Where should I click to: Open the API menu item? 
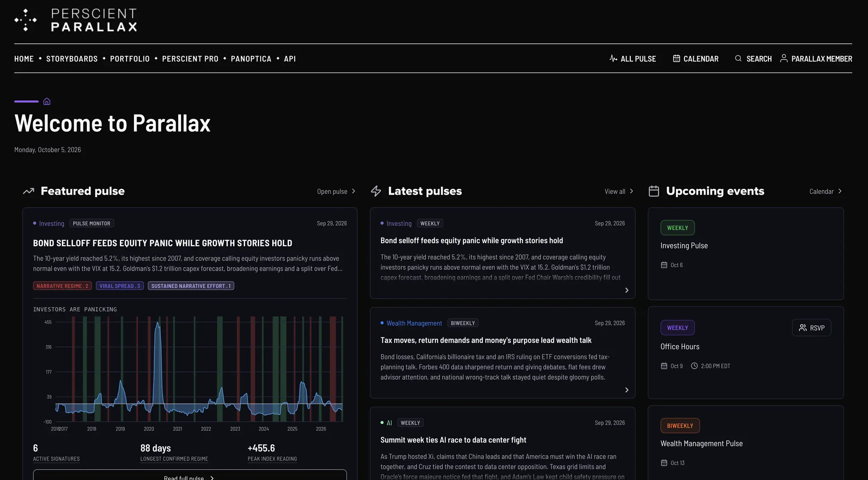pyautogui.click(x=290, y=59)
